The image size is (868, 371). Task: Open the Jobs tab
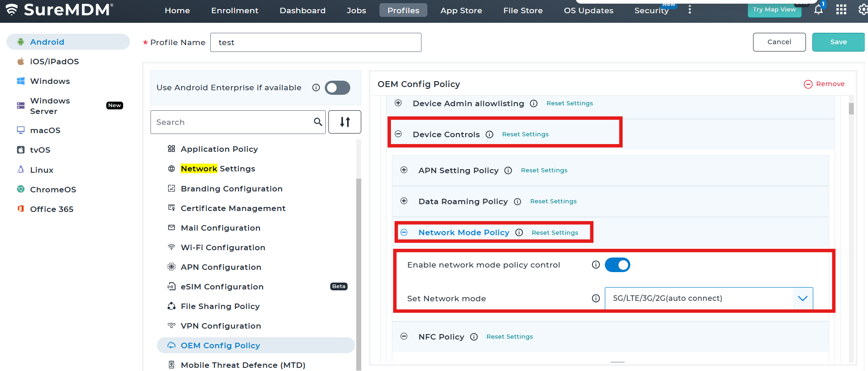[x=356, y=10]
